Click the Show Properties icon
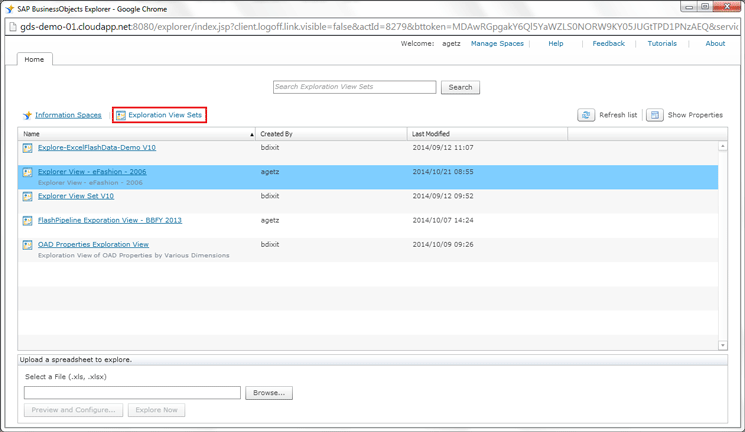This screenshot has width=745, height=432. click(x=654, y=116)
